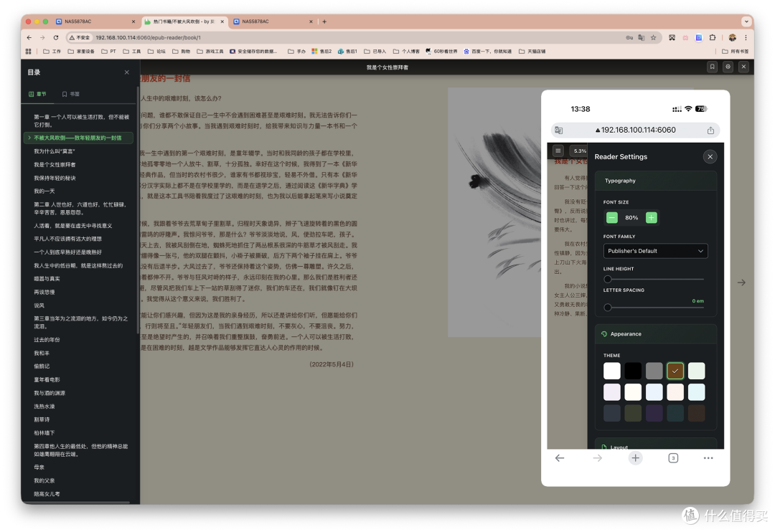The width and height of the screenshot is (775, 532).
Task: Open the phone reader menu icon
Action: [558, 151]
